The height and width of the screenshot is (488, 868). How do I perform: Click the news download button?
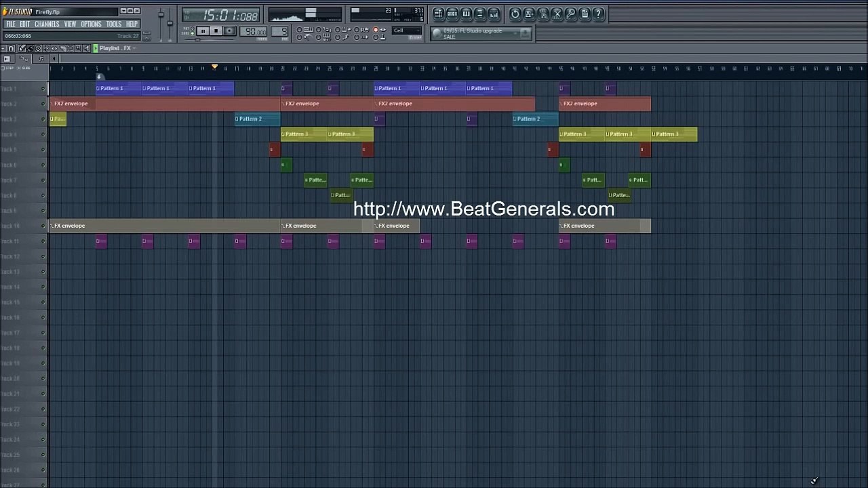point(526,33)
